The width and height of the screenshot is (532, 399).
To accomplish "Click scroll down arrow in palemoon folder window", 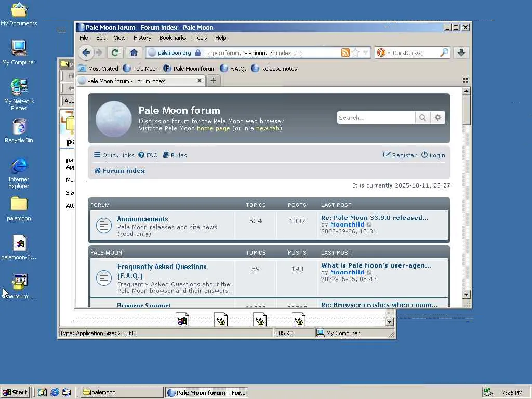I will coord(390,322).
